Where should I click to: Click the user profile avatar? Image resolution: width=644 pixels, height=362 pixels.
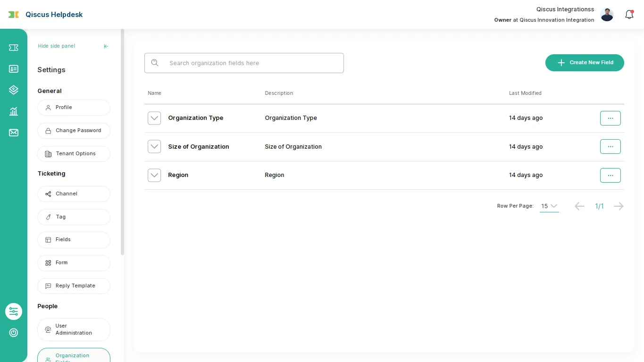tap(607, 15)
